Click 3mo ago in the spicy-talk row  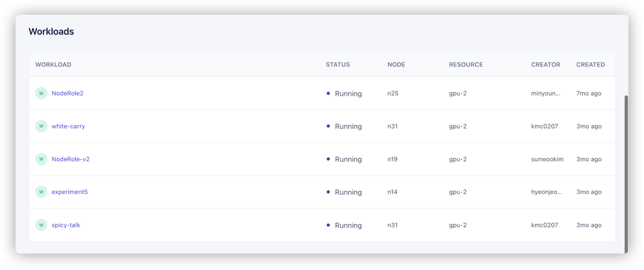click(x=589, y=225)
